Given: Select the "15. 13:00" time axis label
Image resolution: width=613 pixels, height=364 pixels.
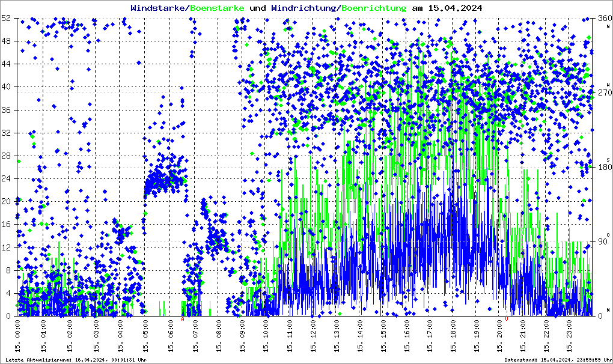Looking at the screenshot, I should (336, 336).
